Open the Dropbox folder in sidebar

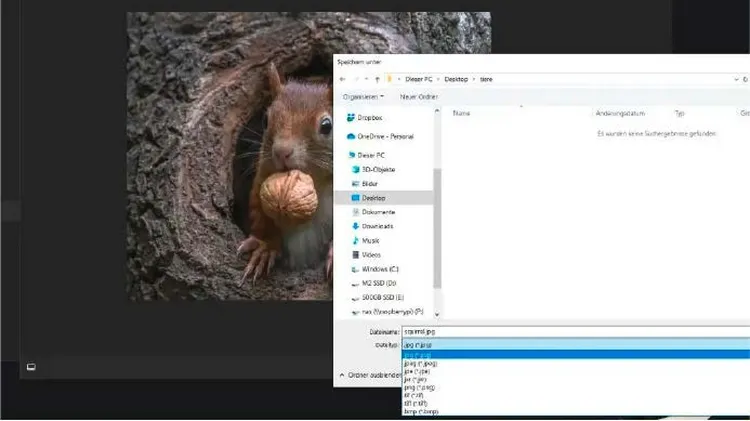[371, 117]
